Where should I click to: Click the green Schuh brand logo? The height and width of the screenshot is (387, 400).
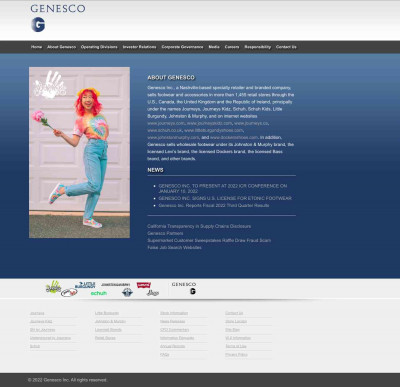click(x=99, y=293)
